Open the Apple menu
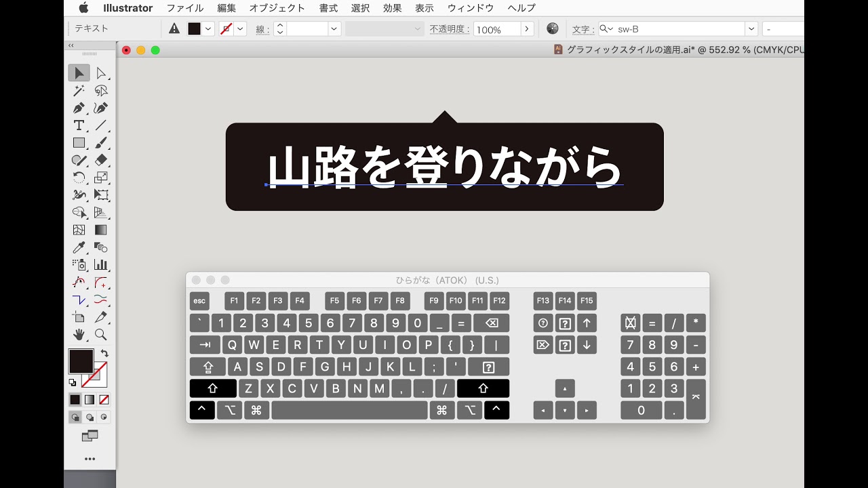868x488 pixels. (x=84, y=8)
